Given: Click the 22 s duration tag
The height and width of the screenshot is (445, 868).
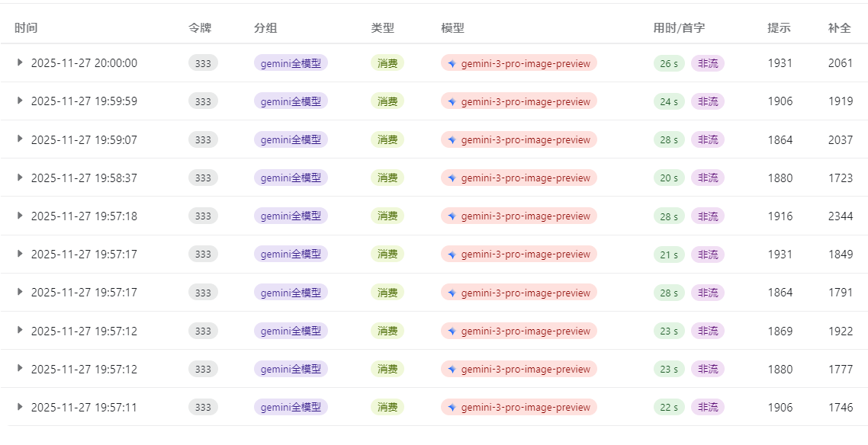Looking at the screenshot, I should tap(669, 408).
